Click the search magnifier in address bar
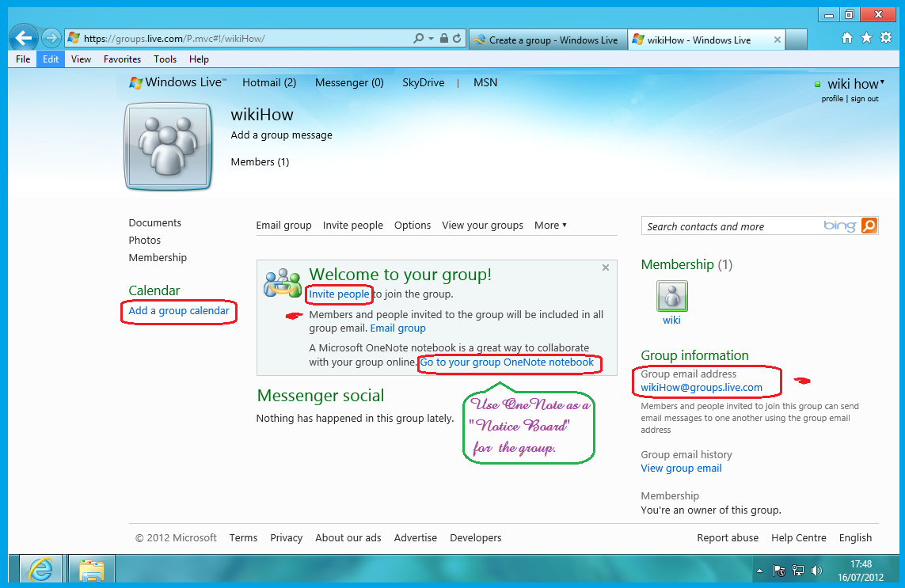Screen dimensions: 905x588 419,39
